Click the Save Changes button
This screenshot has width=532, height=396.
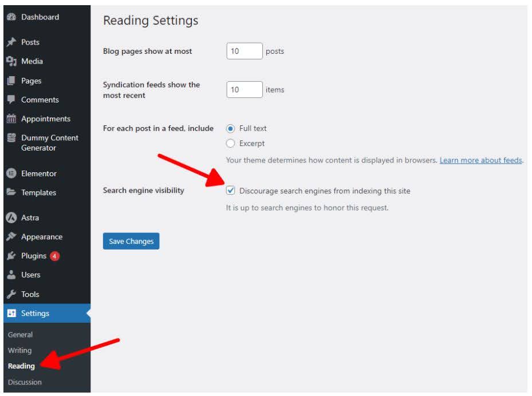(x=131, y=241)
